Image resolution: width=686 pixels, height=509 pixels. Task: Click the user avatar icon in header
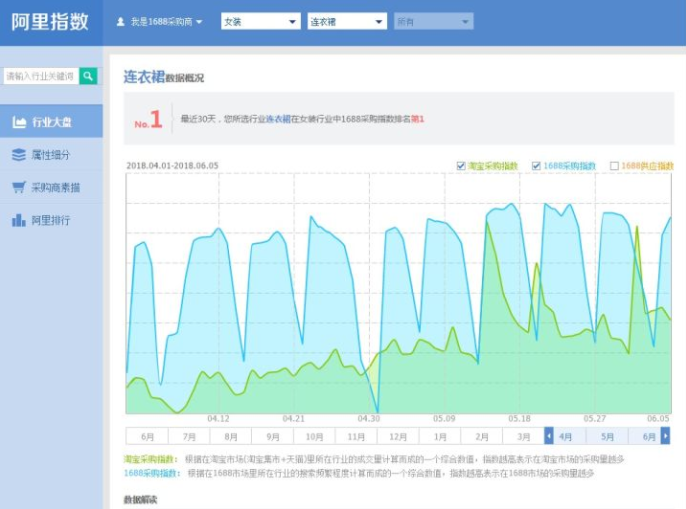[x=121, y=21]
